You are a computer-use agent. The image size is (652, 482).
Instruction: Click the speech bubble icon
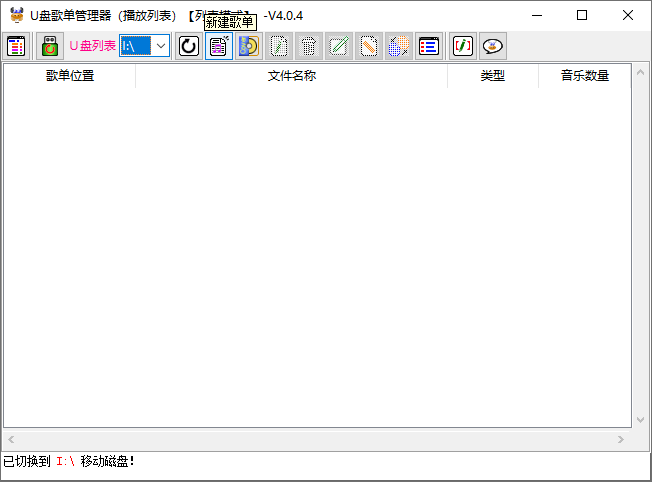point(492,46)
